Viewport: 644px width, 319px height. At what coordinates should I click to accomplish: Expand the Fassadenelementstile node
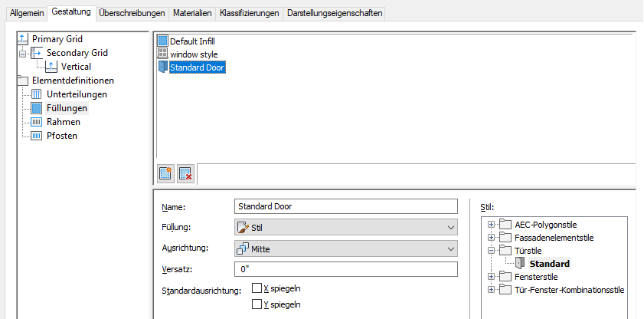[x=490, y=237]
